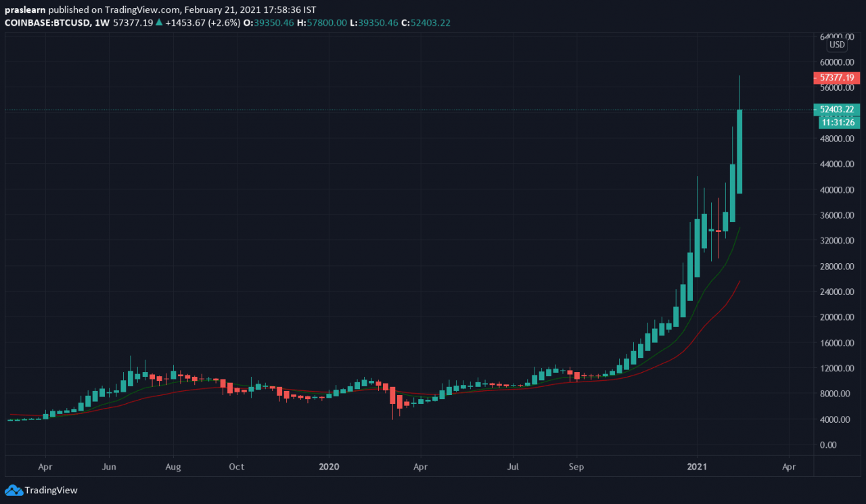This screenshot has height=504, width=866.
Task: Click the Jul label on time axis
Action: point(514,466)
